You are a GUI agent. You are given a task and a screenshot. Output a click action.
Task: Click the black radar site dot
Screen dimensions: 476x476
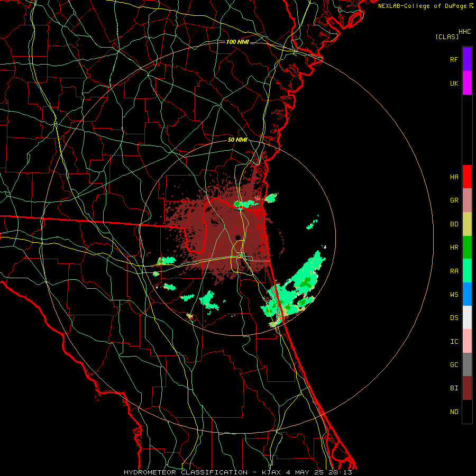[238, 237]
